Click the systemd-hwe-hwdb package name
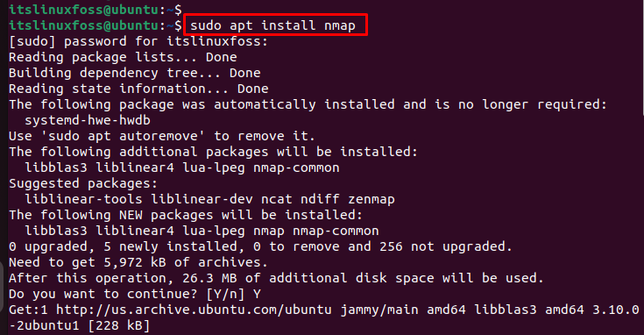 coord(88,120)
